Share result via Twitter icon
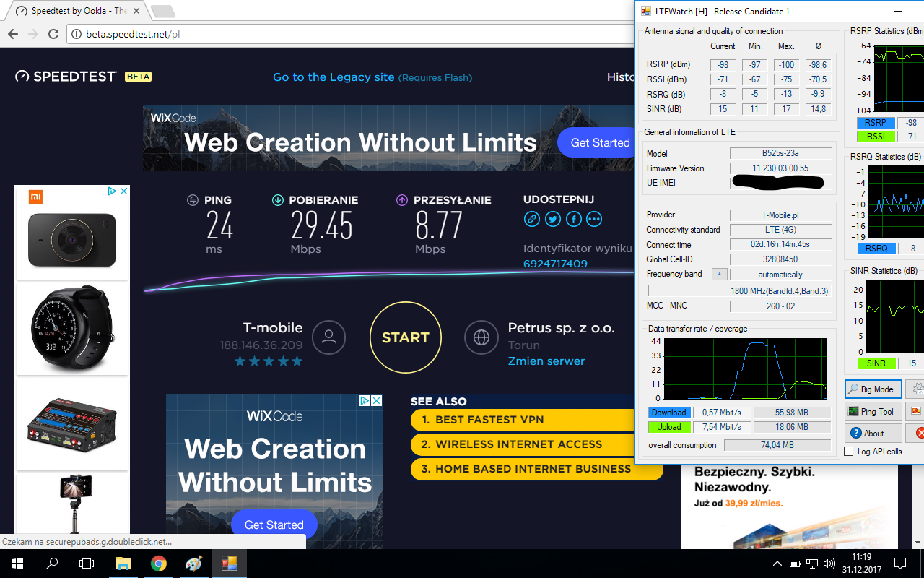This screenshot has width=924, height=578. pyautogui.click(x=553, y=219)
